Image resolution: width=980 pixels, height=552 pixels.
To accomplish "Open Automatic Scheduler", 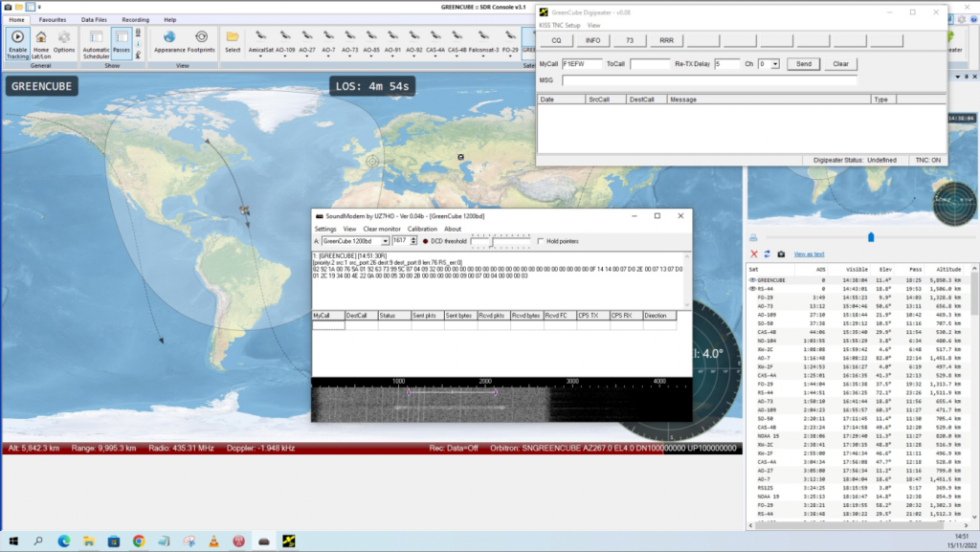I will 97,44.
